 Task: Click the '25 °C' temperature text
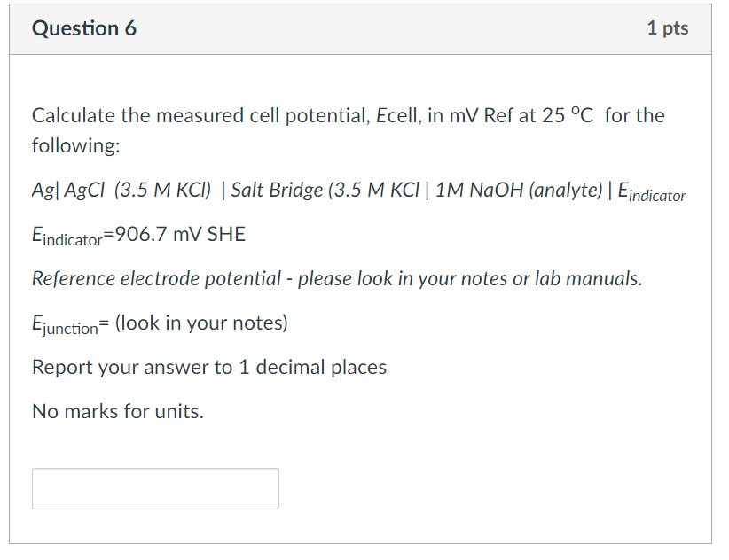point(568,115)
